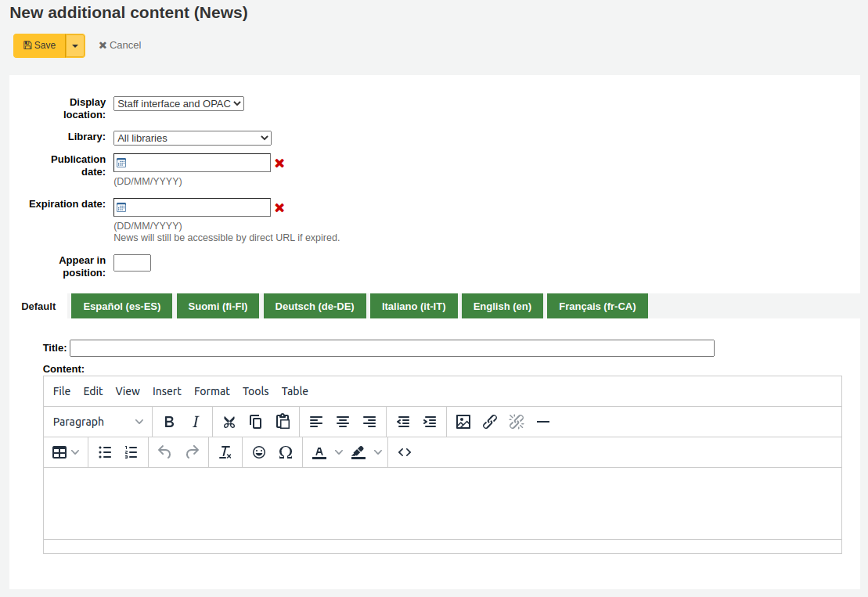868x597 pixels.
Task: Open the Tools menu in the editor
Action: pos(255,391)
